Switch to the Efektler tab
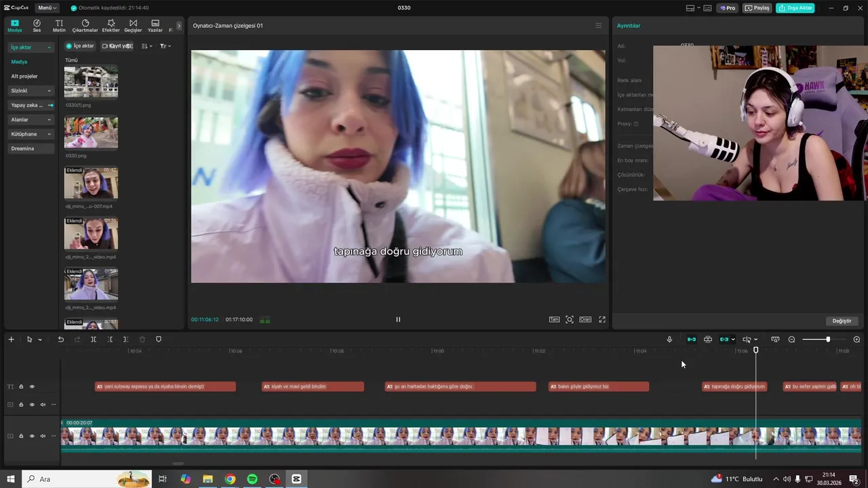 [x=111, y=26]
